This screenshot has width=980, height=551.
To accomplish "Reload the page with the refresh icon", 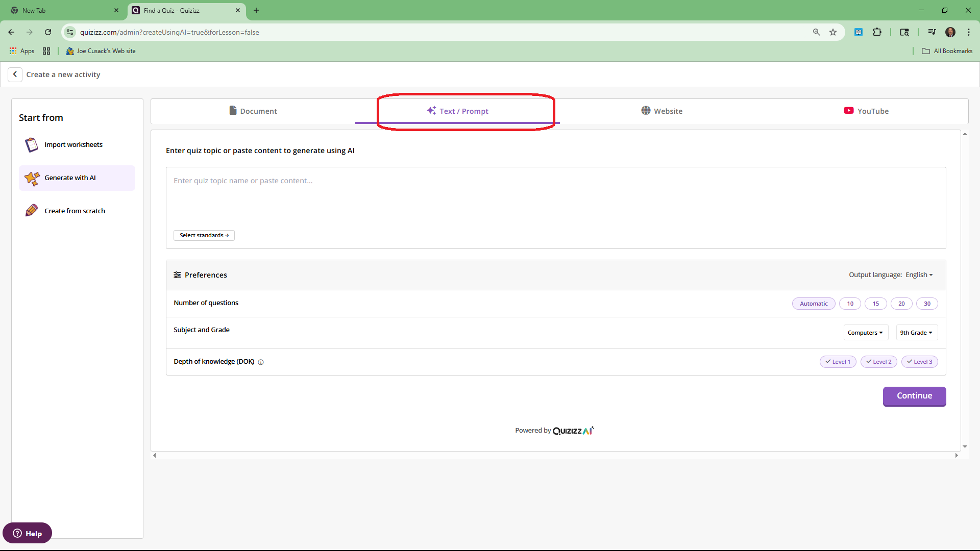I will (48, 32).
